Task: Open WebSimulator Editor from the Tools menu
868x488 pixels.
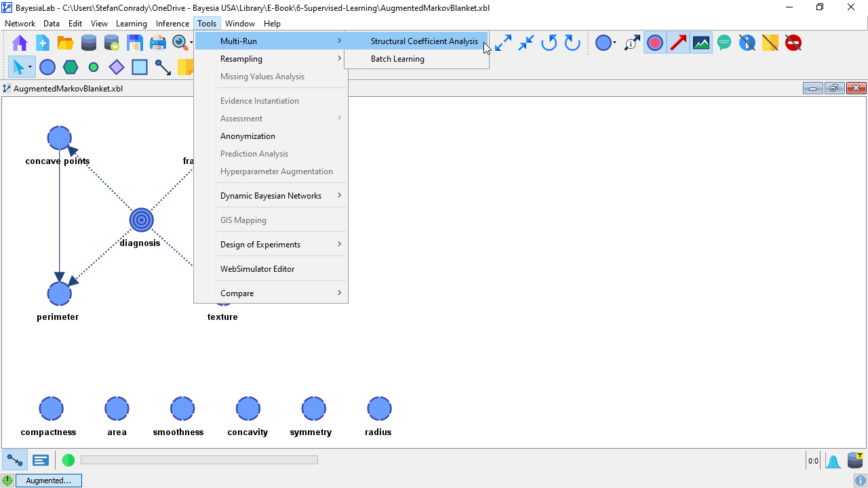Action: [x=271, y=269]
